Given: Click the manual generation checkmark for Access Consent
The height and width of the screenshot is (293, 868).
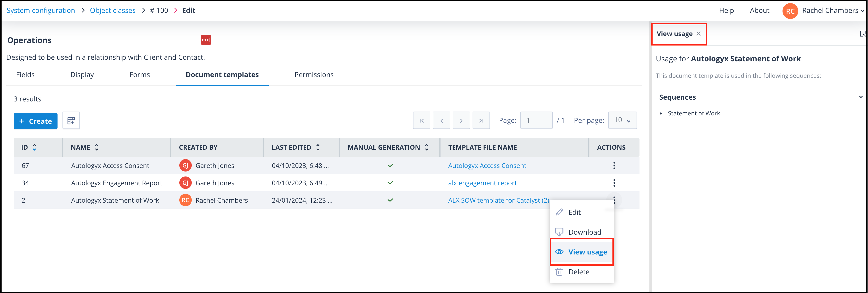Looking at the screenshot, I should coord(390,165).
